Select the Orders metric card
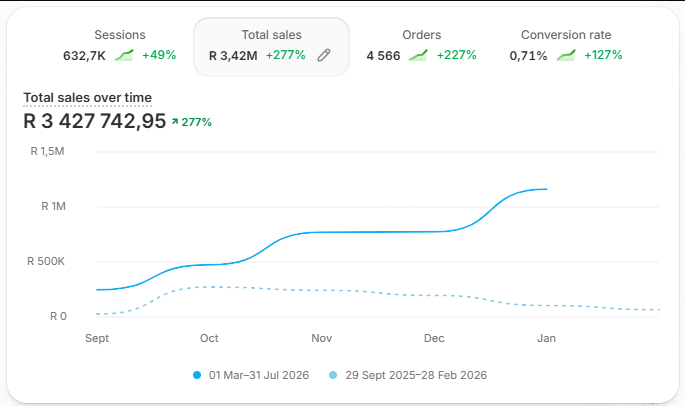Screen dimensions: 685x406 tap(422, 46)
